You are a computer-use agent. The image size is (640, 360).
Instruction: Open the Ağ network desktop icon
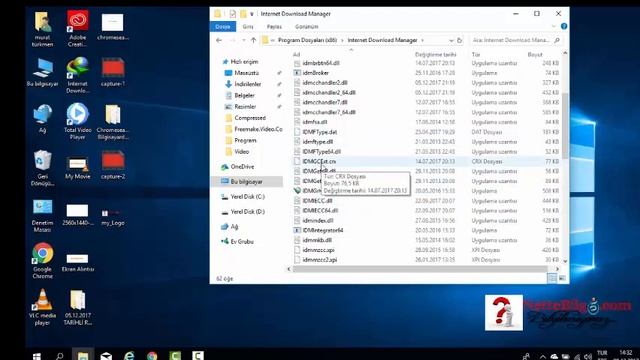pyautogui.click(x=42, y=118)
